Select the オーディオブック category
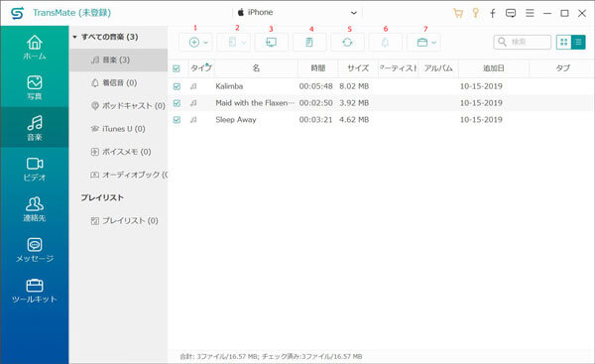Screen dimensions: 595x364 (x=118, y=175)
